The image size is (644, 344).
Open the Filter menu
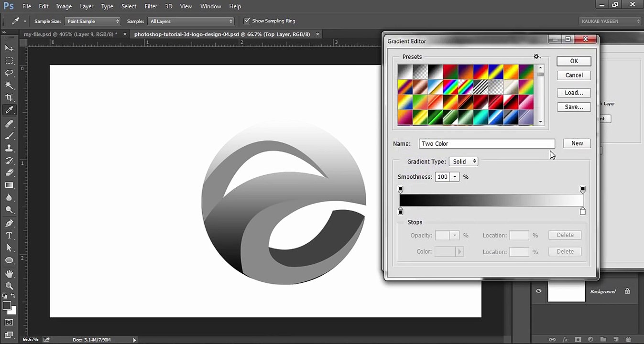point(151,6)
